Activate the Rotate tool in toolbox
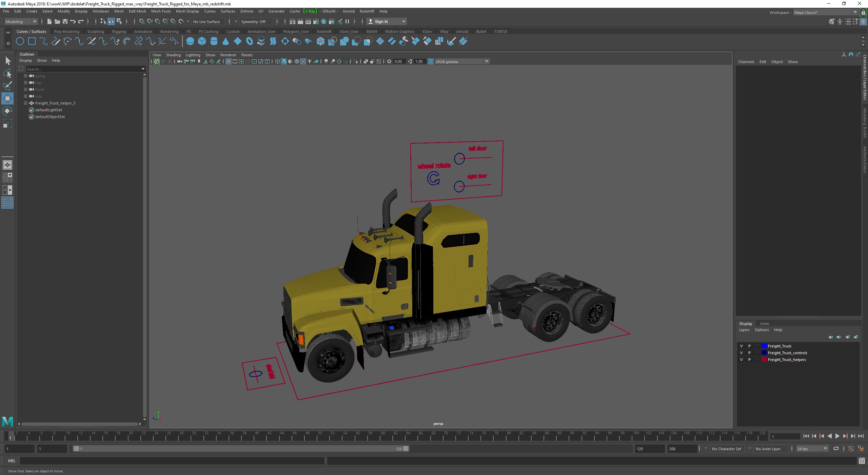The width and height of the screenshot is (868, 475). click(7, 111)
